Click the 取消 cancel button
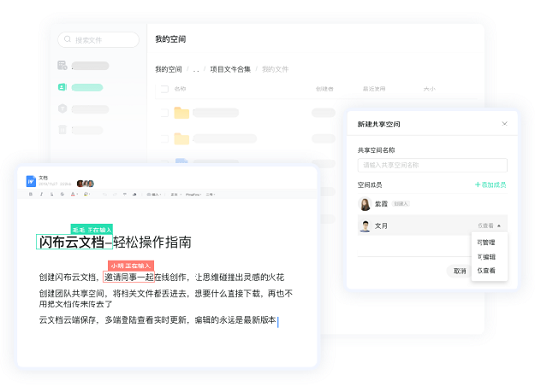Image resolution: width=535 pixels, height=392 pixels. 459,271
